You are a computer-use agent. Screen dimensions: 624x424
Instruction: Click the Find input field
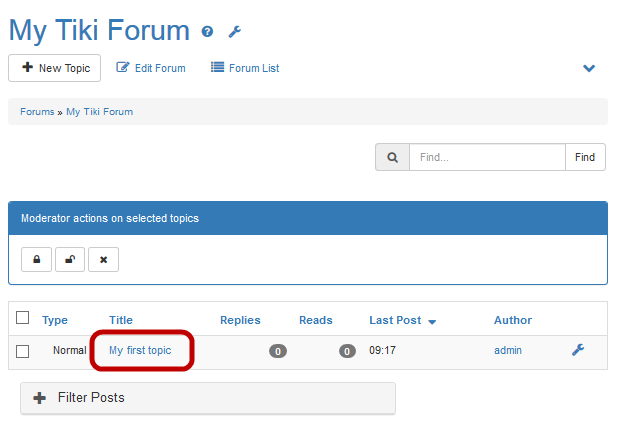[x=487, y=157]
